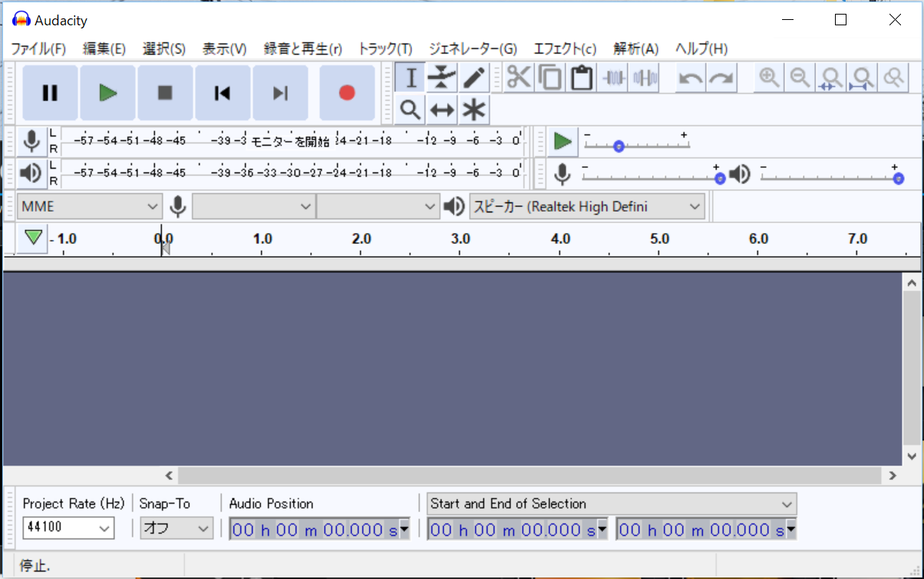Image resolution: width=924 pixels, height=579 pixels.
Task: Click the Copy icon
Action: click(550, 77)
